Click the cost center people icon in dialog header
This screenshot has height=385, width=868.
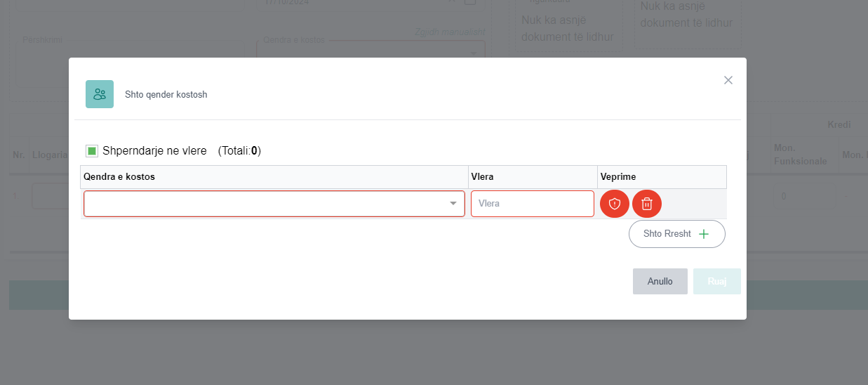pos(100,94)
